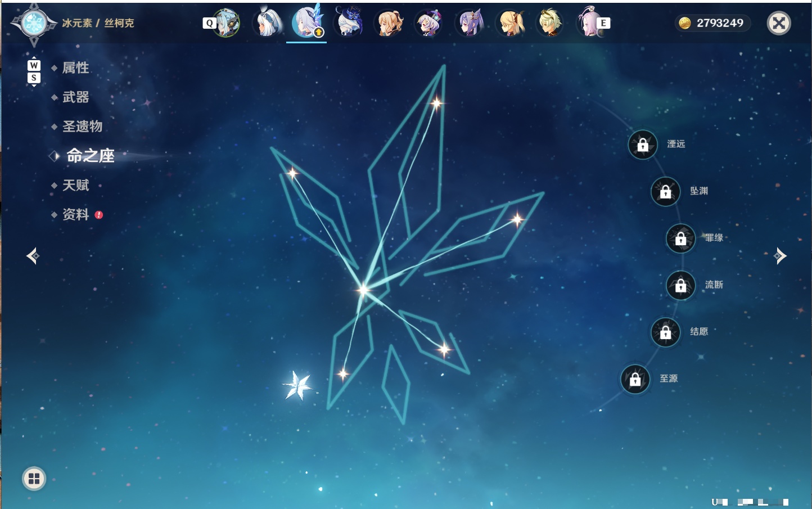
Task: Click the 冰元素 / 丝柯克 title text
Action: 98,23
